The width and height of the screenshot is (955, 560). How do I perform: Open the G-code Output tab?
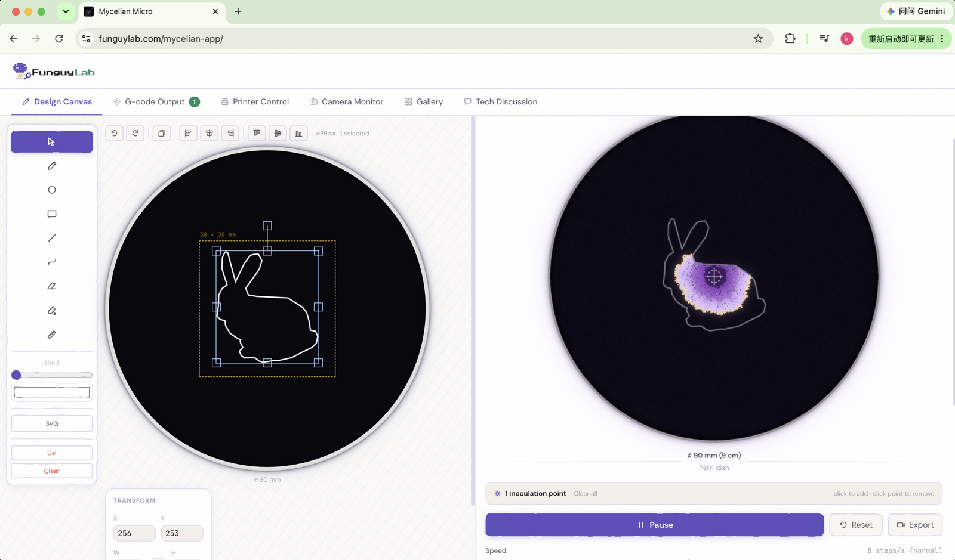156,102
